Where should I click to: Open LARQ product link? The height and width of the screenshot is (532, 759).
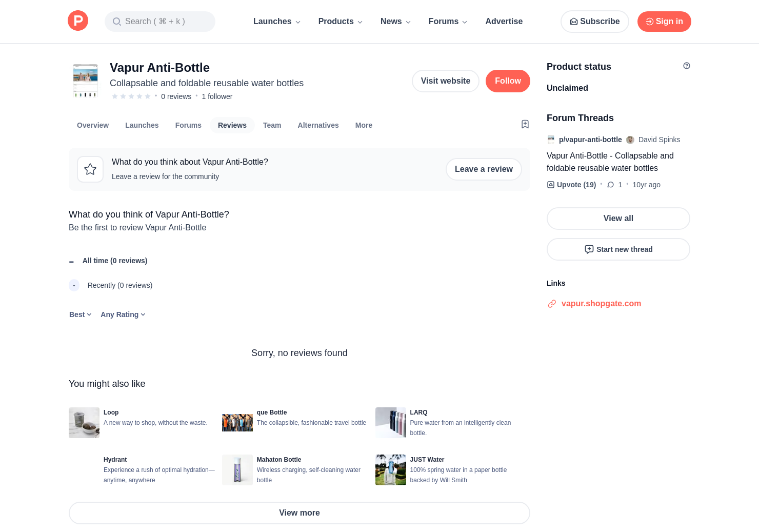pyautogui.click(x=418, y=412)
